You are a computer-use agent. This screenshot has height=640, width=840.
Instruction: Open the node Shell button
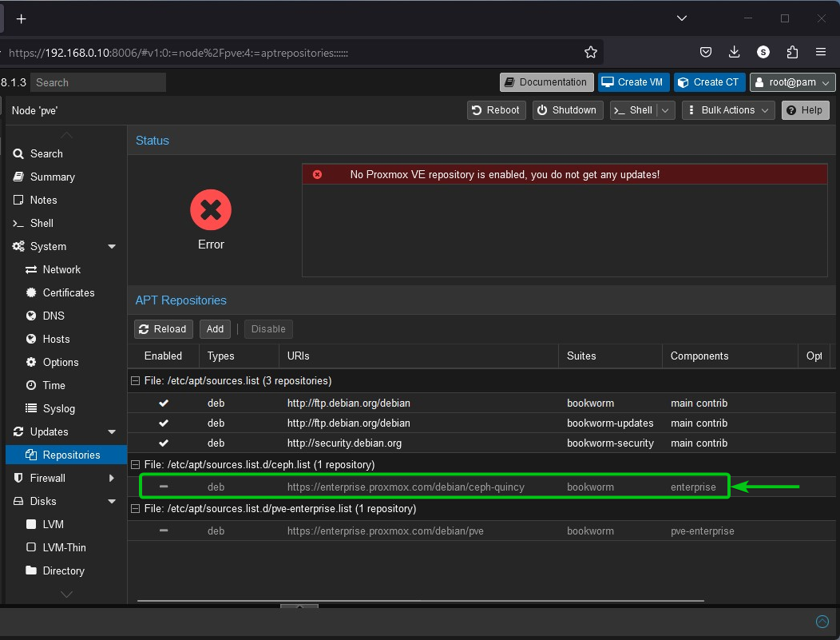click(633, 110)
